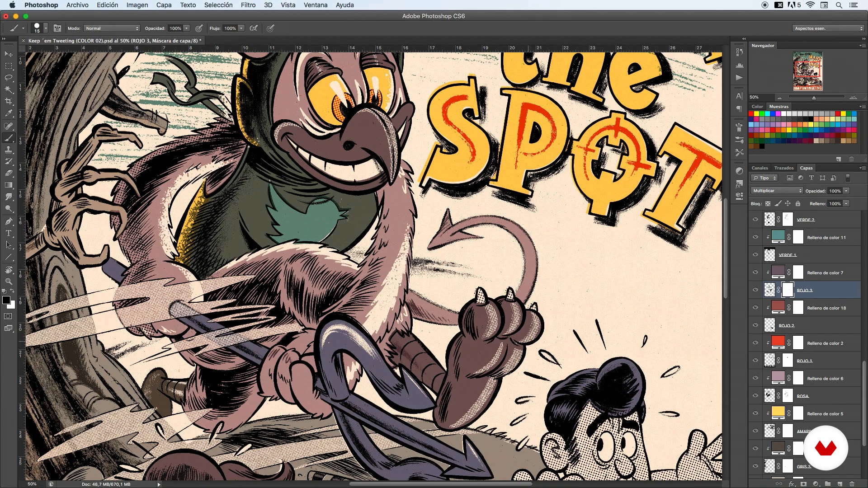The width and height of the screenshot is (868, 488).
Task: Open the Paragraph panel icon
Action: point(739,108)
